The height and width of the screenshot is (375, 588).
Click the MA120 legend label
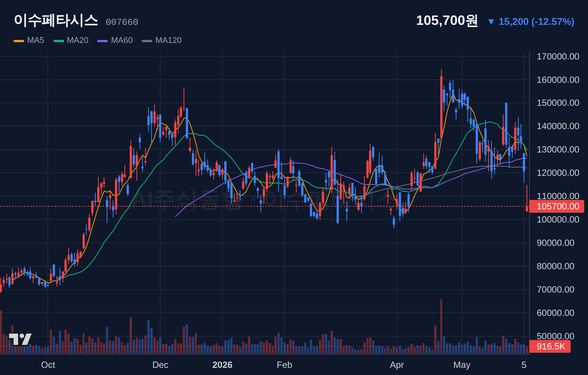pos(168,40)
